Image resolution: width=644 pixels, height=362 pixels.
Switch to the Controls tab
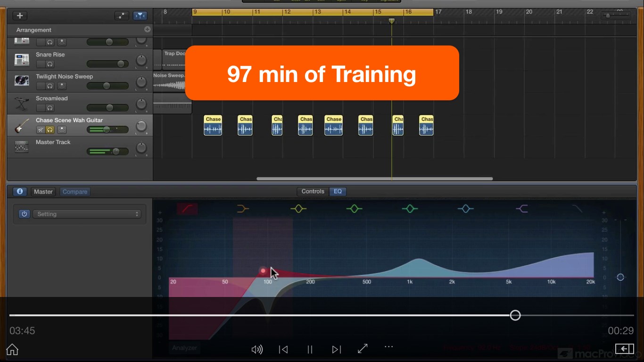click(312, 191)
